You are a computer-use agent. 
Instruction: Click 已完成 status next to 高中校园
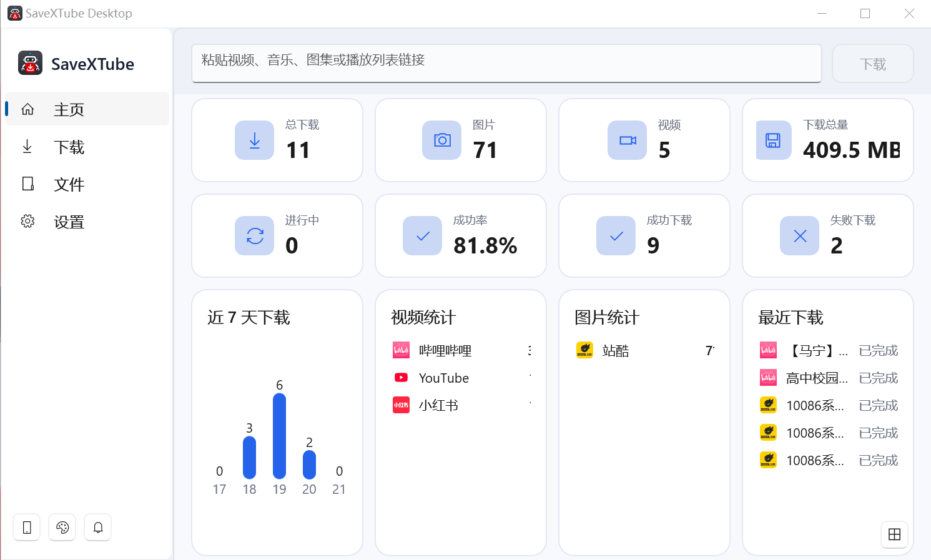click(x=878, y=378)
